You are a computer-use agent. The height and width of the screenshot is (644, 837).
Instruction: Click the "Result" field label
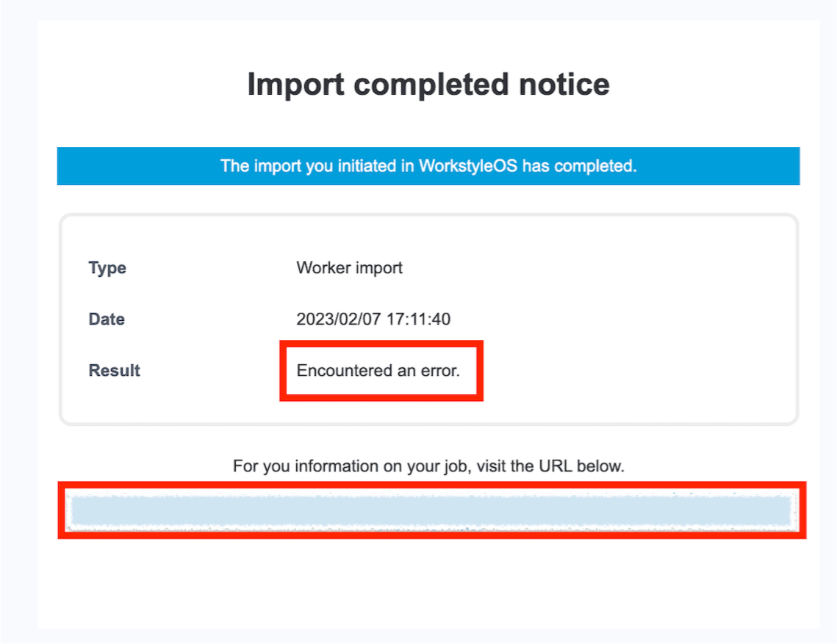[114, 370]
